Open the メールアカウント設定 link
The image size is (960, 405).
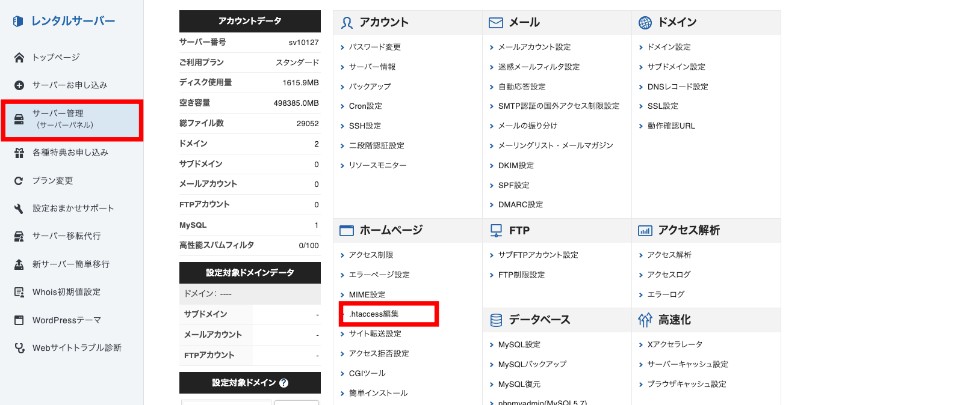click(x=534, y=47)
